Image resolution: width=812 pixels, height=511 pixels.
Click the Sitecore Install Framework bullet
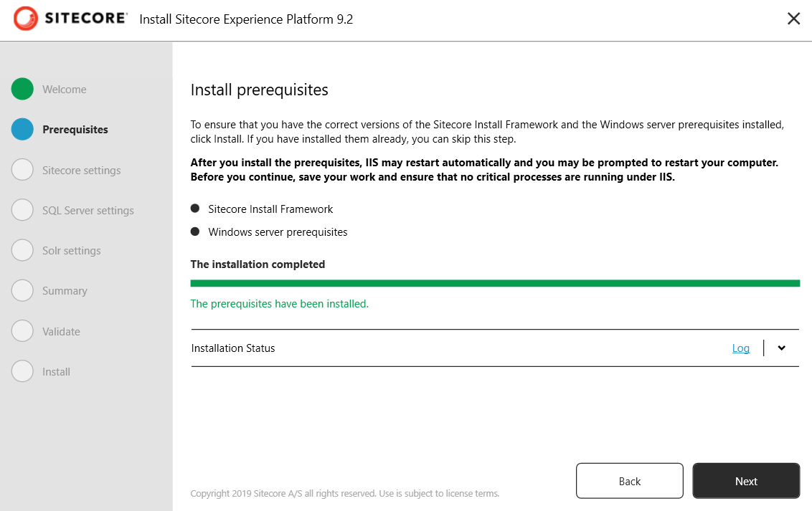pos(195,209)
